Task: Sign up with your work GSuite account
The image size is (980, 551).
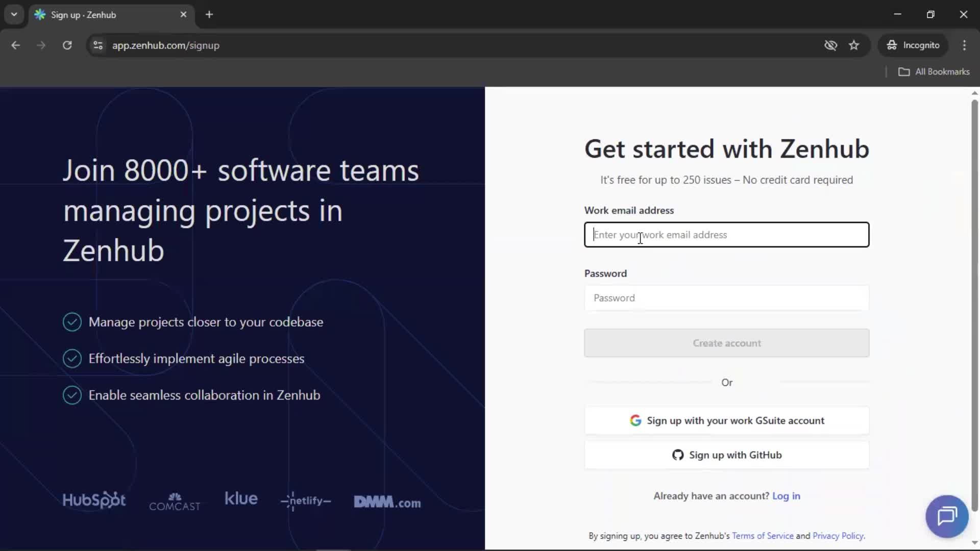Action: 726,420
